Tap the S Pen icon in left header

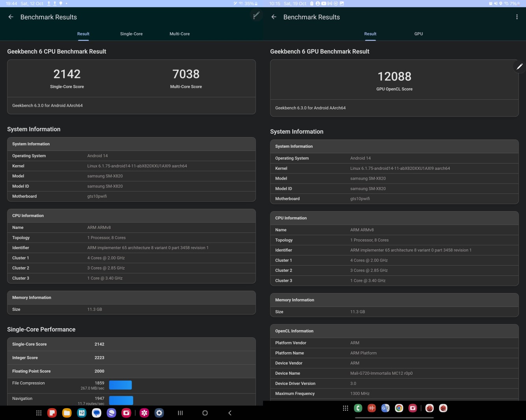(256, 15)
